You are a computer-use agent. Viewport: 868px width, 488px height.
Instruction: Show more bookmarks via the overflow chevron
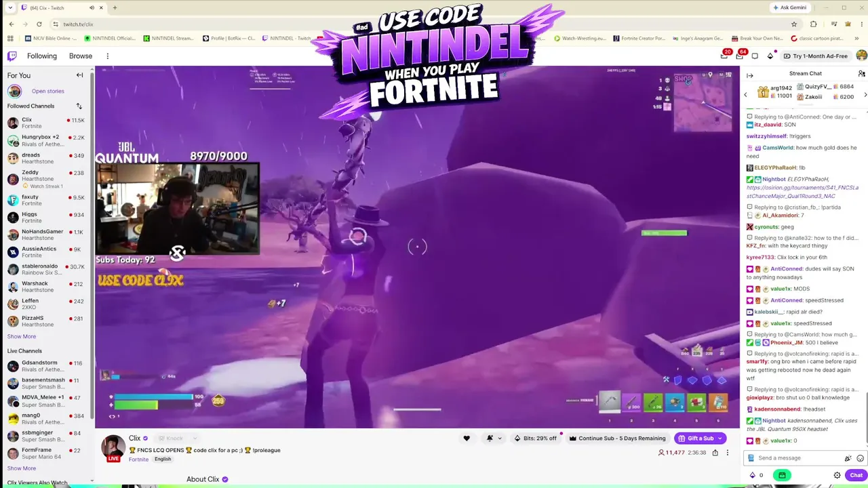click(858, 39)
